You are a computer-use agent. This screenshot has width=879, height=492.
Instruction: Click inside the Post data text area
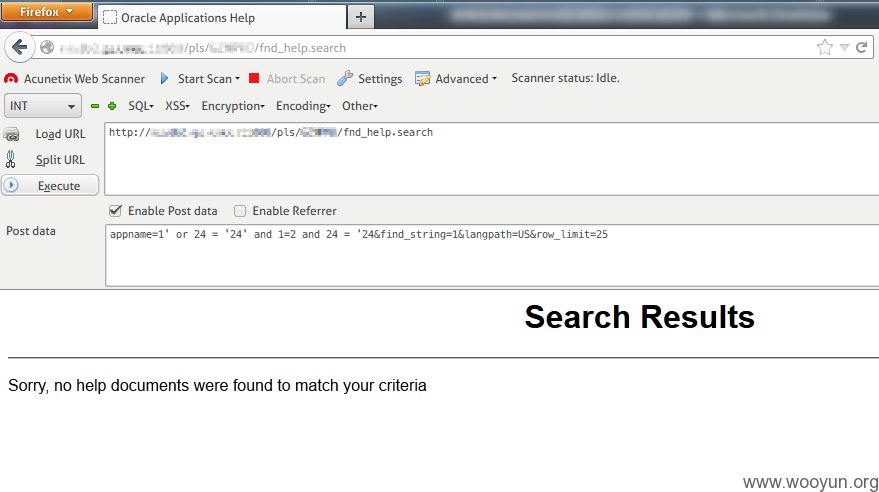point(492,256)
